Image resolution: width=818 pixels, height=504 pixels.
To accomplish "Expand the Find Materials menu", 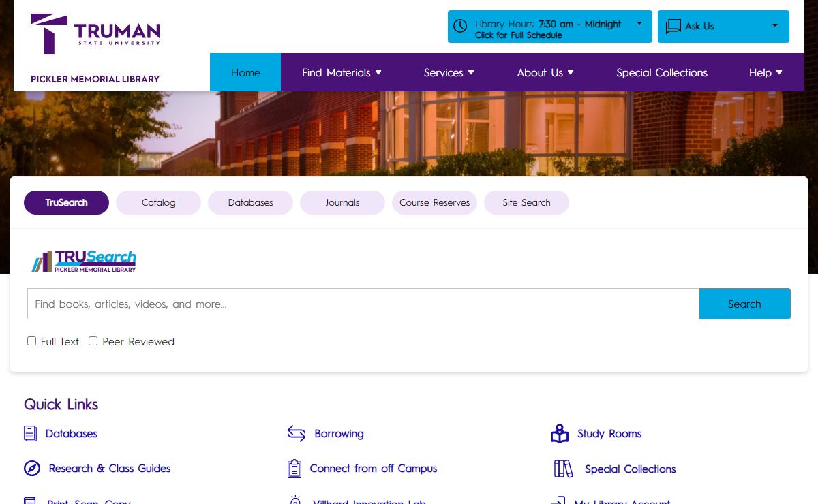I will [342, 72].
